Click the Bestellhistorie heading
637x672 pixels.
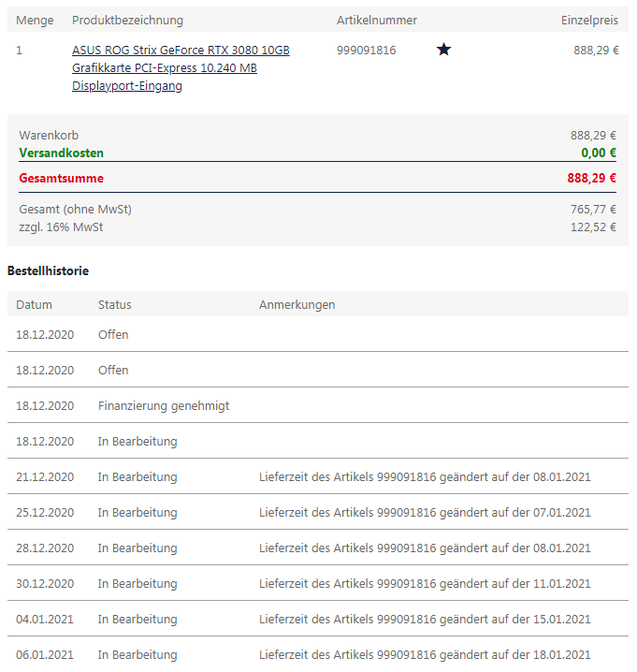pyautogui.click(x=48, y=270)
